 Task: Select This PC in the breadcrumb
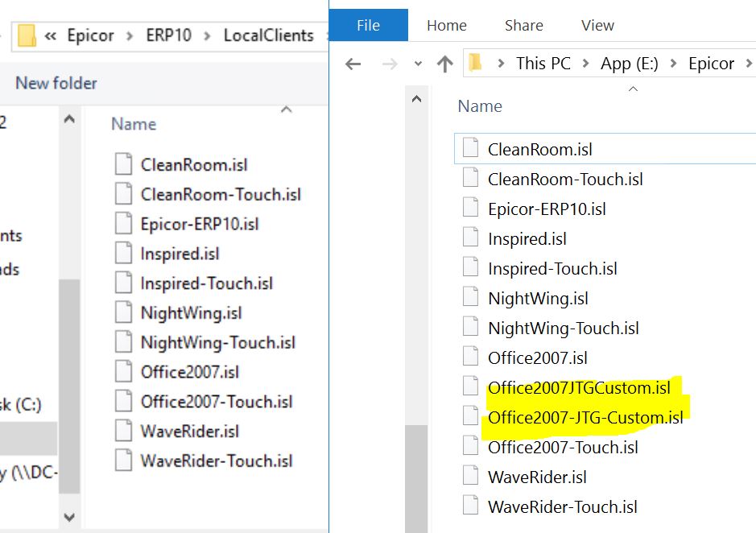(543, 63)
